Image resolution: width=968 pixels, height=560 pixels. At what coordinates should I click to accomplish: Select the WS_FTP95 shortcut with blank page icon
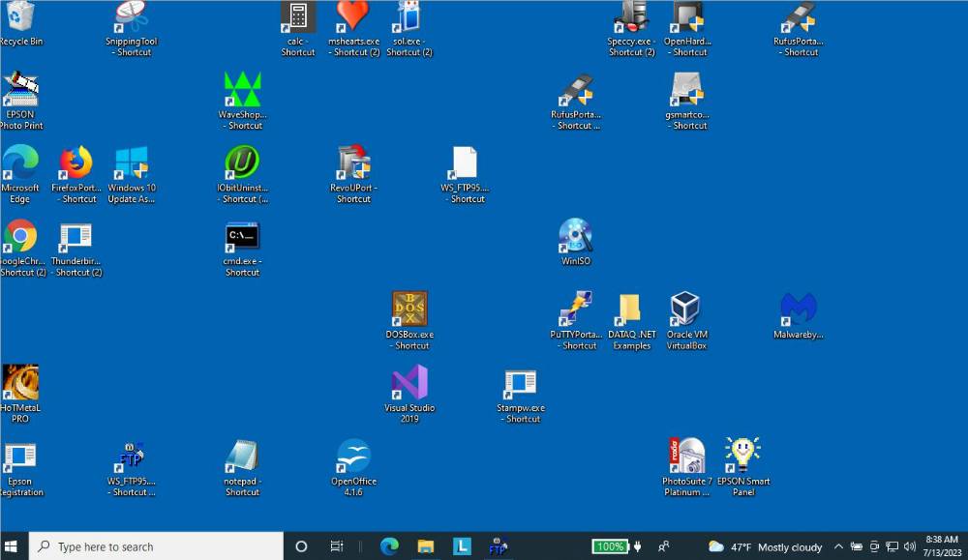[465, 174]
